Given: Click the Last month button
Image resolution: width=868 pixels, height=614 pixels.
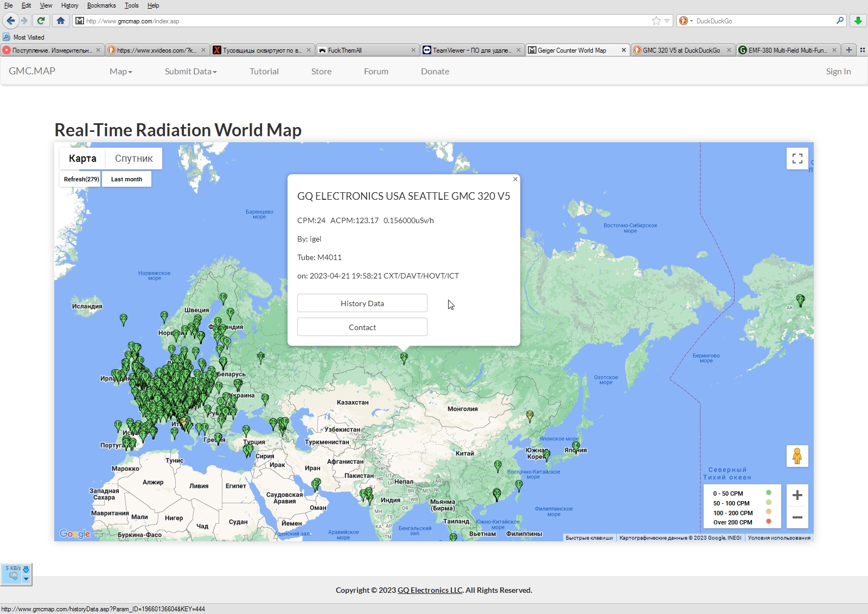Looking at the screenshot, I should click(x=126, y=179).
